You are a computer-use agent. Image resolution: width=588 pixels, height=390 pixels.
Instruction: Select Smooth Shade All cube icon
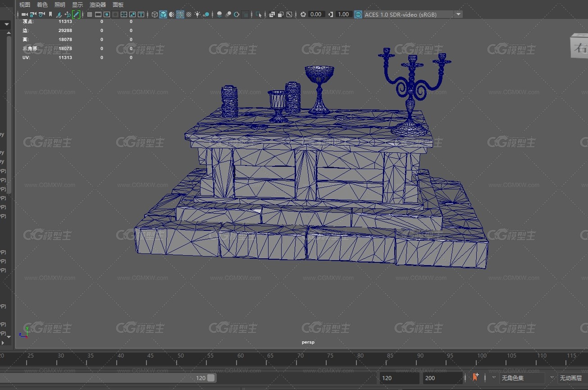click(163, 14)
